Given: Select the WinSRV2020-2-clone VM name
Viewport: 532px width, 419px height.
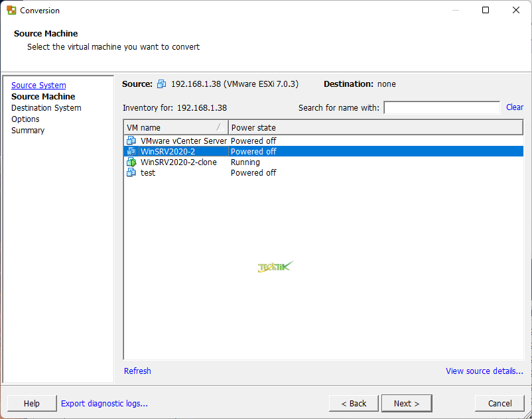Looking at the screenshot, I should 178,162.
